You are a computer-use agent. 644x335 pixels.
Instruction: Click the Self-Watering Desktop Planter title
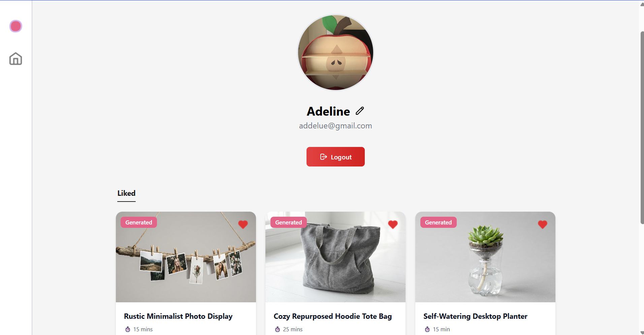pyautogui.click(x=475, y=316)
